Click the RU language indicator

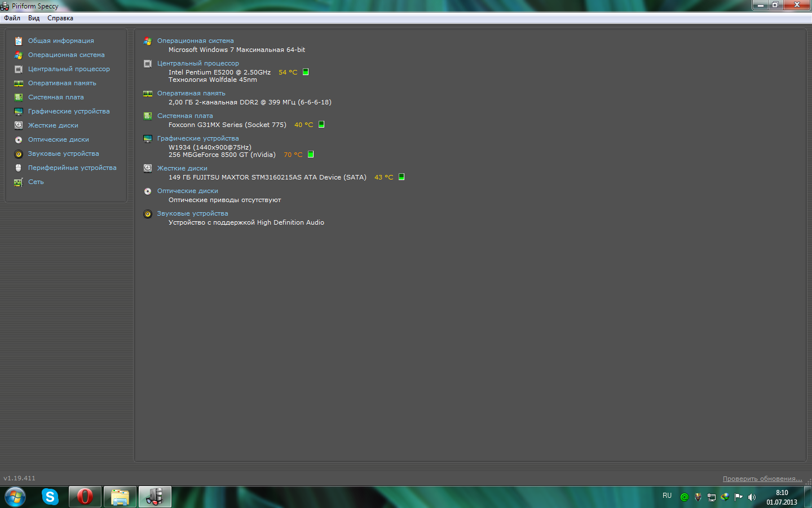pos(667,496)
